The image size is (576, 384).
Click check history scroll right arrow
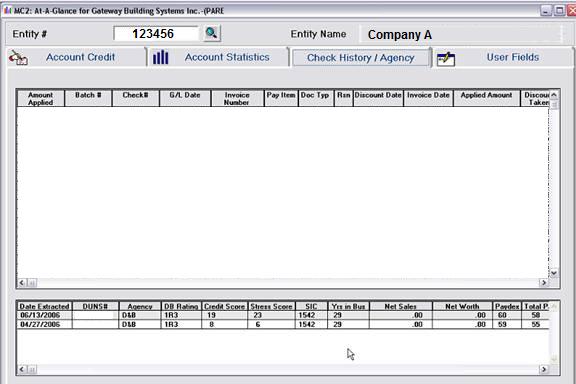[544, 283]
